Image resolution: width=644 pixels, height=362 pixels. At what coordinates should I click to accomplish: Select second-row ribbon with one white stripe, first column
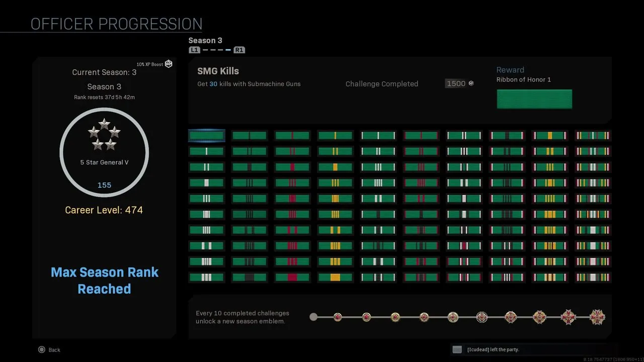(x=207, y=151)
